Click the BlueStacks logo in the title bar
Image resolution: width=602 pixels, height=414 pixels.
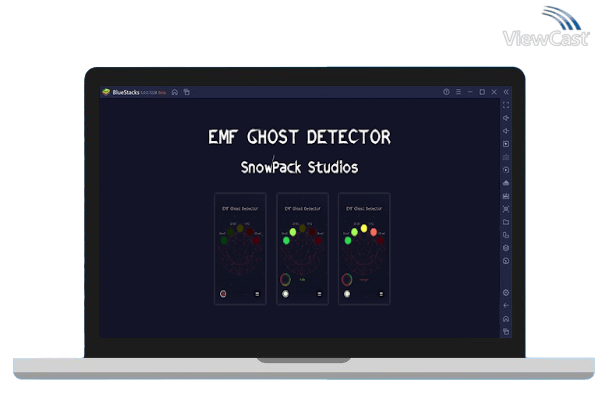click(x=106, y=92)
